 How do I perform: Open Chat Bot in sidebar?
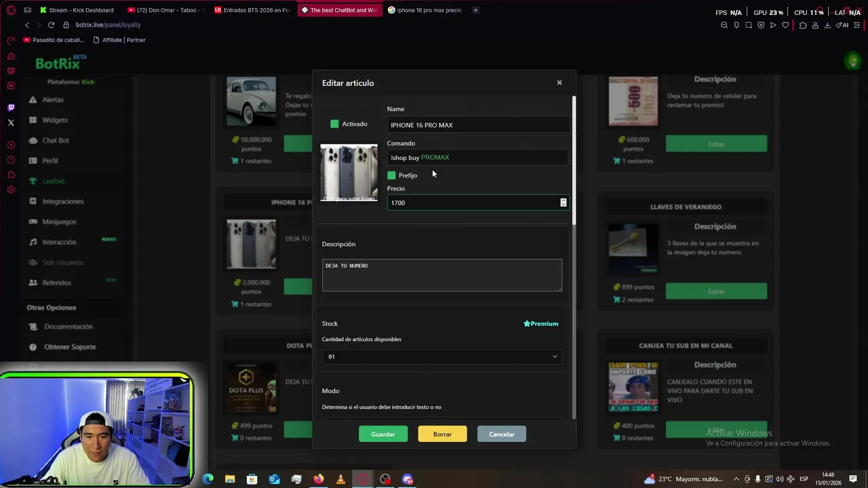pyautogui.click(x=56, y=140)
